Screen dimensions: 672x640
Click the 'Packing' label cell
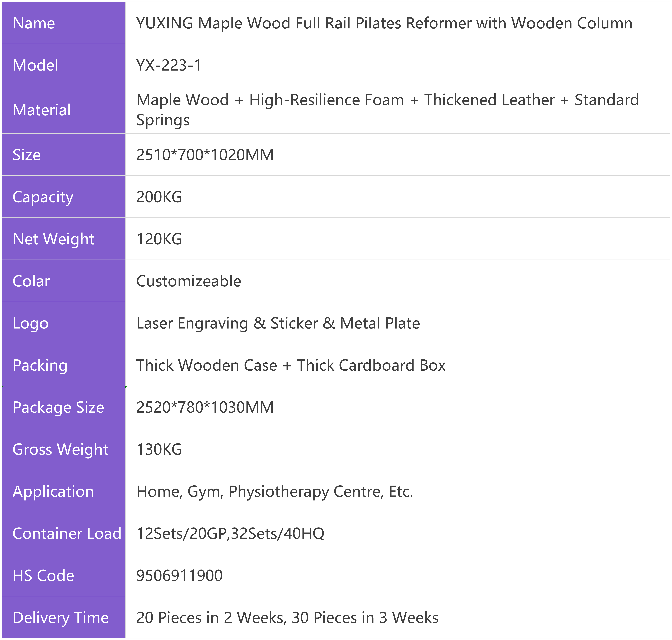point(64,365)
